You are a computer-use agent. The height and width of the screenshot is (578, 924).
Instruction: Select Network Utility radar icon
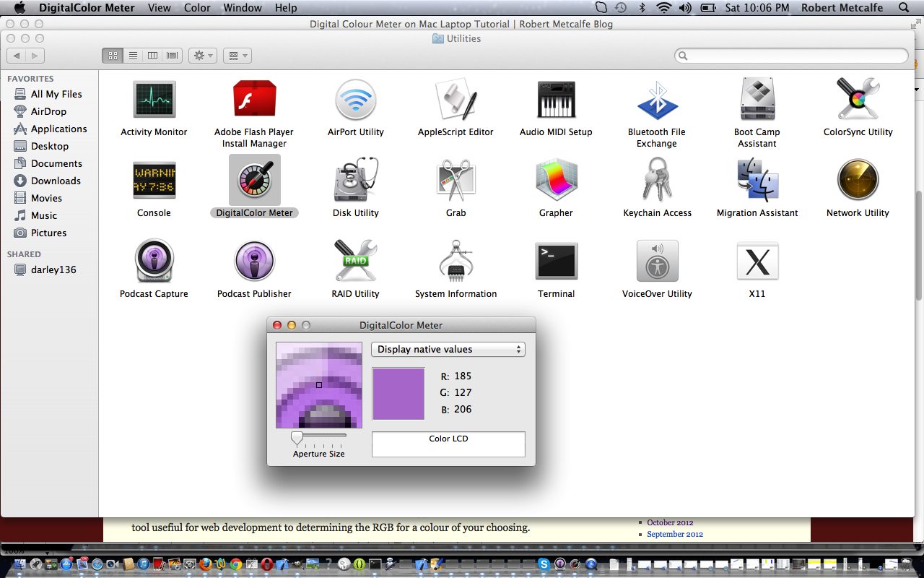[x=858, y=180]
